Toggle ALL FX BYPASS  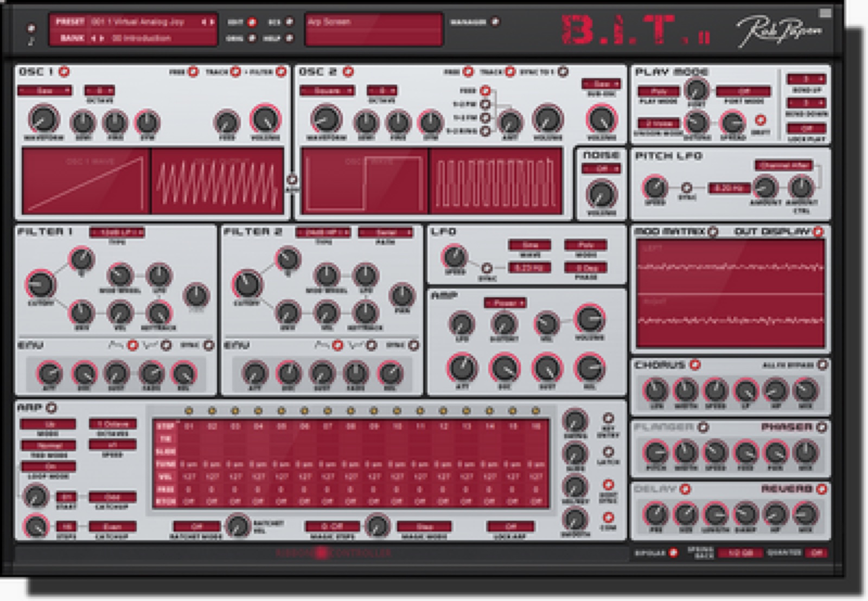tap(822, 365)
